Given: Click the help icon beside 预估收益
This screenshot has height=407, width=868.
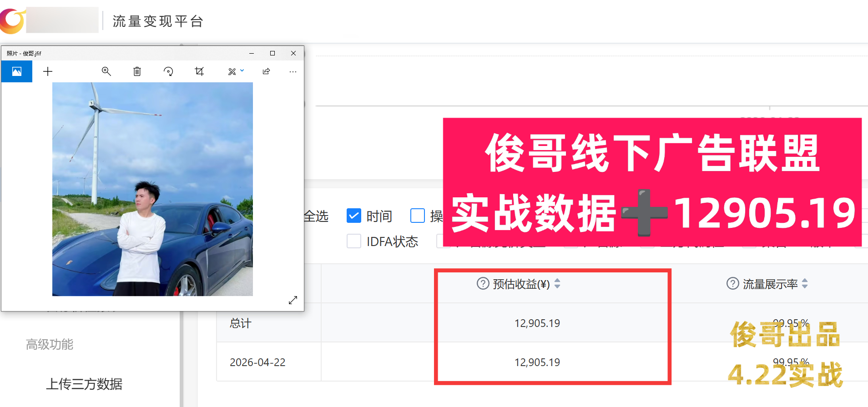Looking at the screenshot, I should [483, 284].
